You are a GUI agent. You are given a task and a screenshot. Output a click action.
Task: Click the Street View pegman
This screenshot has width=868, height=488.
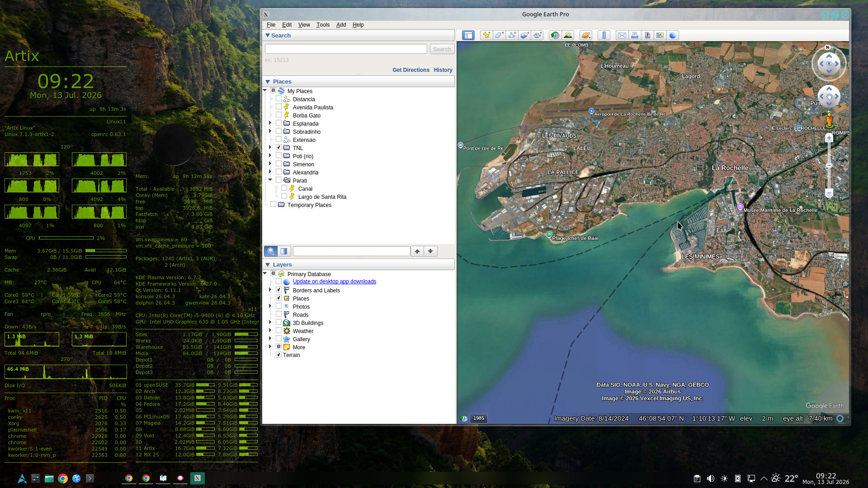(x=829, y=120)
